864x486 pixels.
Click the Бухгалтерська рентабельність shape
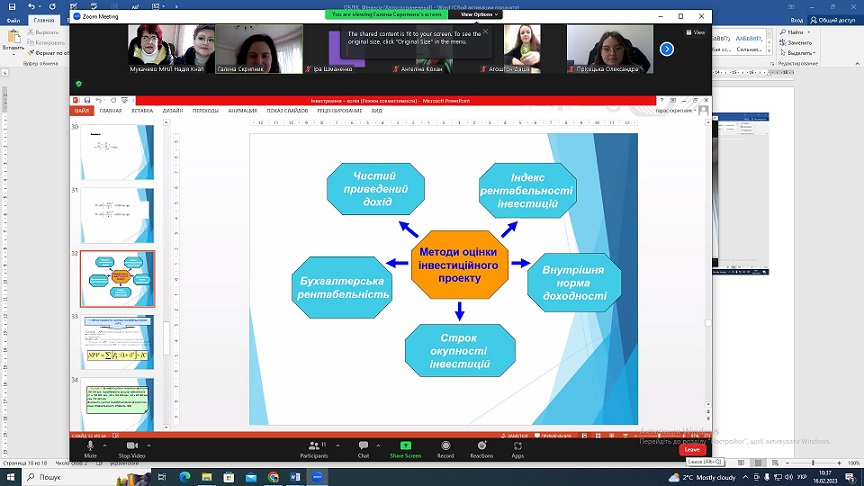(342, 287)
